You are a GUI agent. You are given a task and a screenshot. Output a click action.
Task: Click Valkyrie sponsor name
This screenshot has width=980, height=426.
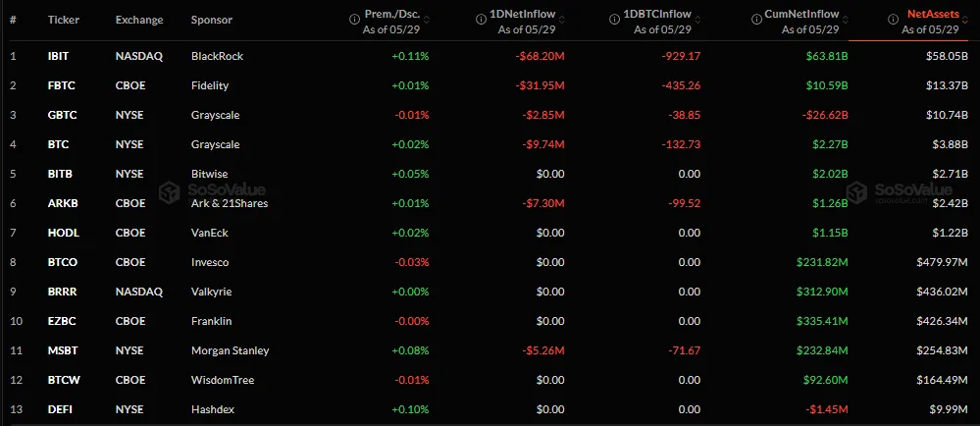(210, 292)
